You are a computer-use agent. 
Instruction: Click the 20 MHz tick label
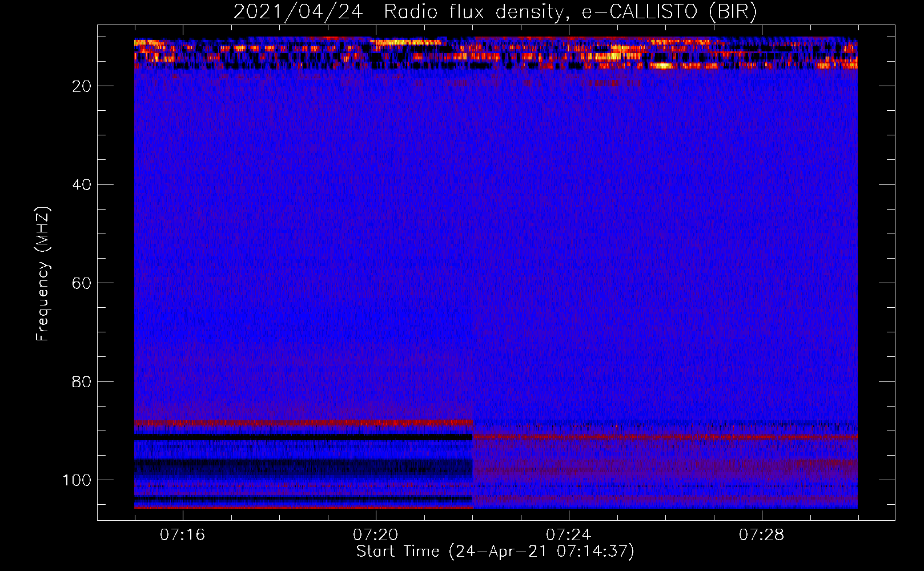point(81,86)
